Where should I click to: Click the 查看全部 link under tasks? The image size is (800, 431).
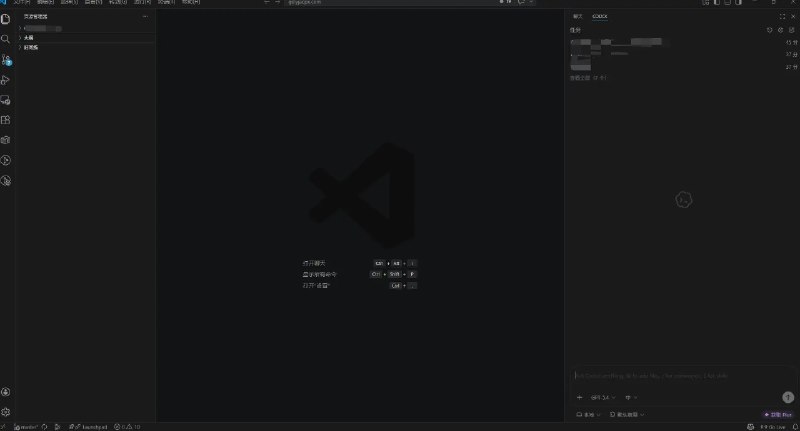click(x=588, y=78)
